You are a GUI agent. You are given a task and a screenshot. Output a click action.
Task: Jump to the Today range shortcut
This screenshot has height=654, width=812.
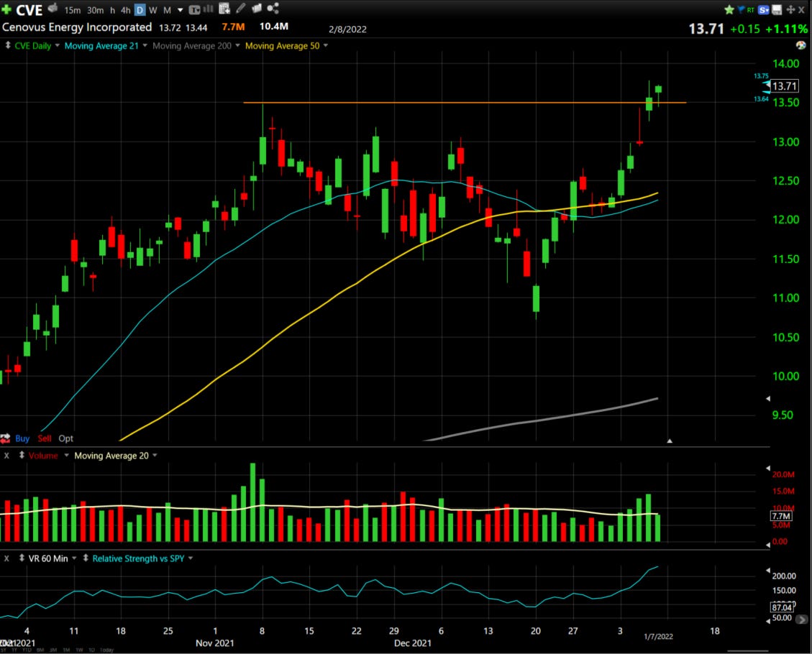(106, 650)
